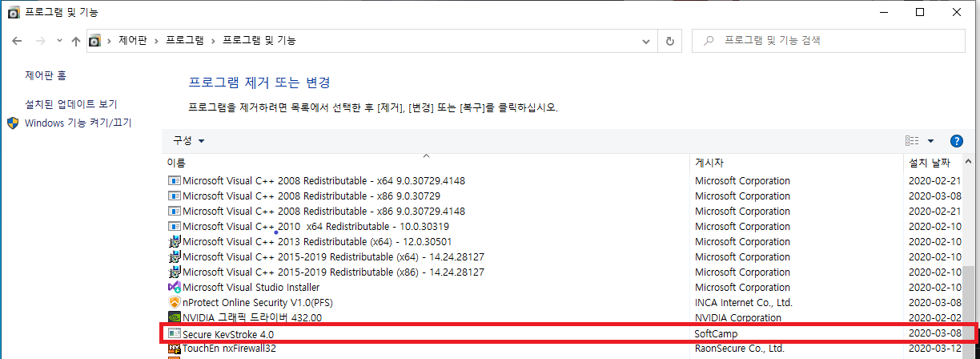Select 제어판 in the address breadcrumb
Image resolution: width=980 pixels, height=359 pixels.
click(135, 40)
